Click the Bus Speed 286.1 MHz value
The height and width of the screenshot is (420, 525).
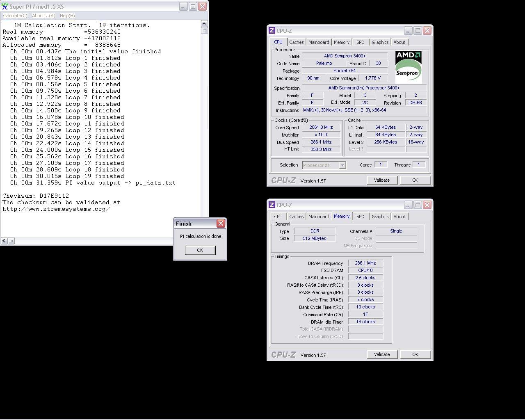(x=321, y=142)
